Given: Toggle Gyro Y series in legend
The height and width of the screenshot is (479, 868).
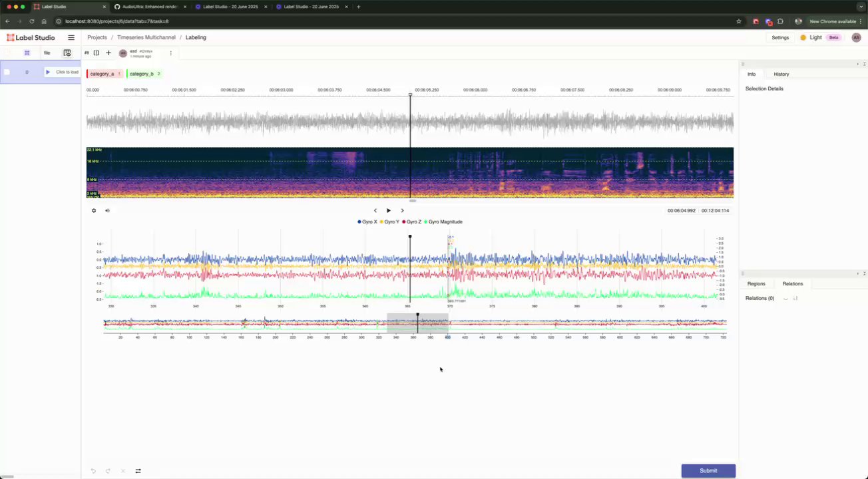Looking at the screenshot, I should pyautogui.click(x=389, y=222).
